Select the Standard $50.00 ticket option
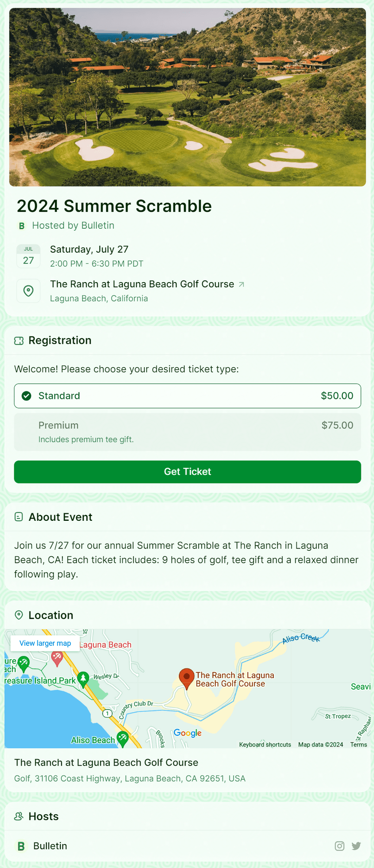The height and width of the screenshot is (868, 374). [187, 396]
